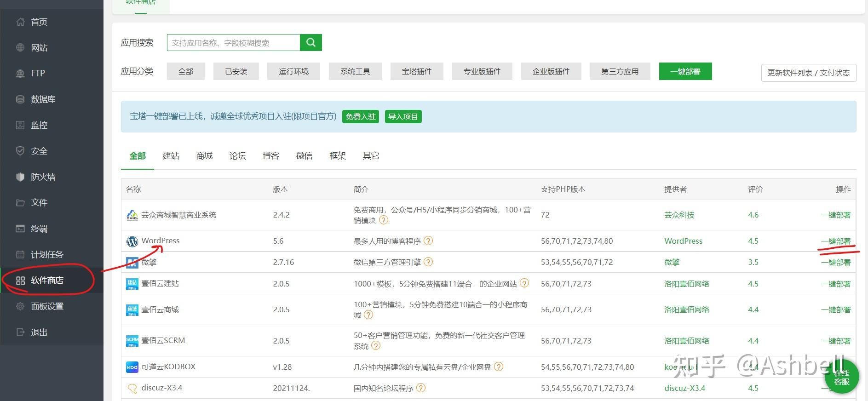Image resolution: width=868 pixels, height=401 pixels.
Task: Click the 壹佰云SCRM app logo icon
Action: click(x=132, y=341)
